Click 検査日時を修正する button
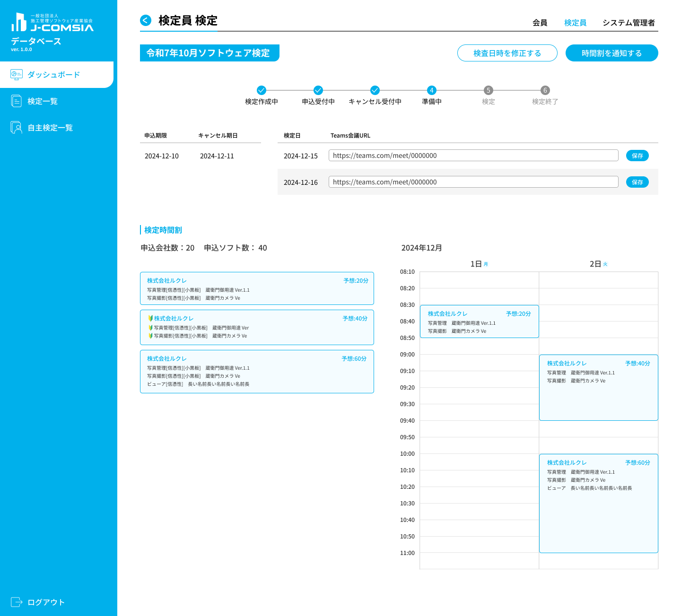681x616 pixels. pos(507,53)
